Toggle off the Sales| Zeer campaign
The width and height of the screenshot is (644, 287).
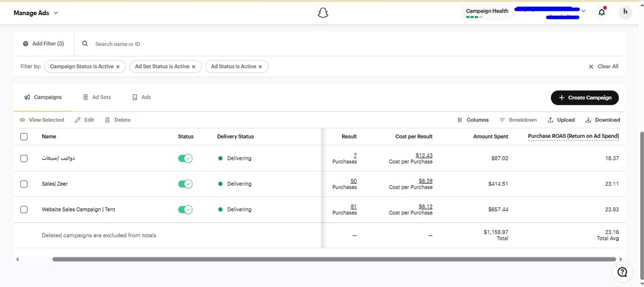185,184
